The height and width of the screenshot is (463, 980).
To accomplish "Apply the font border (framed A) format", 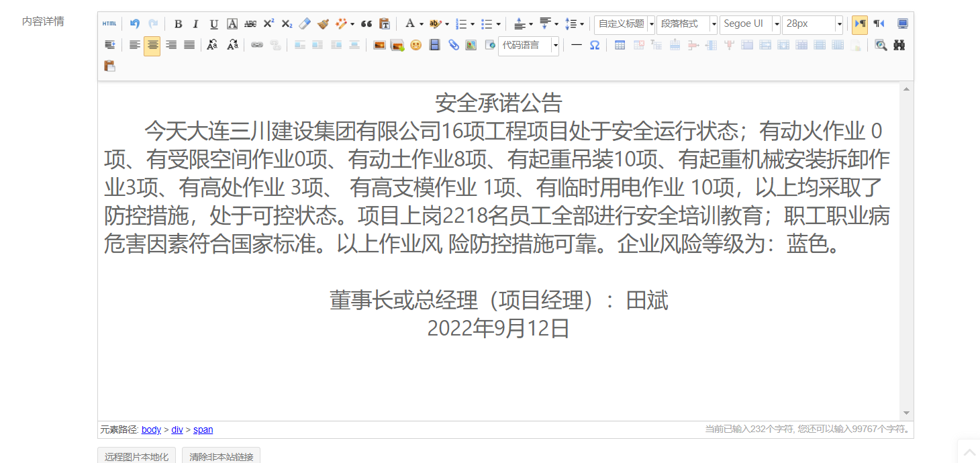I will [232, 23].
